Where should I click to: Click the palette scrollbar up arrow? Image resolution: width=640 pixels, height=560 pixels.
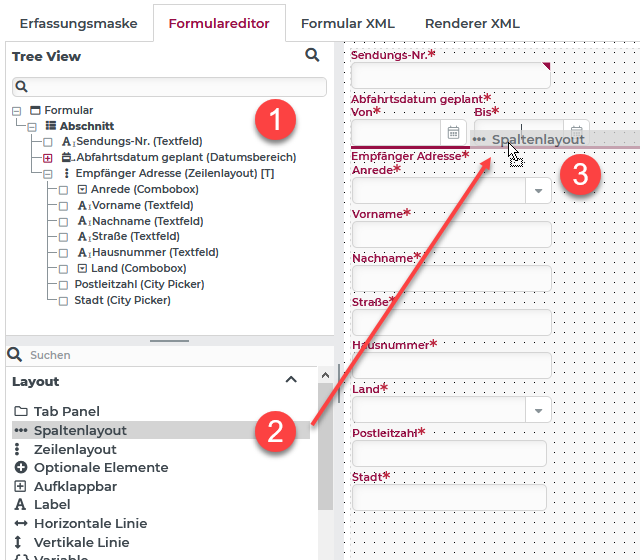(x=325, y=375)
